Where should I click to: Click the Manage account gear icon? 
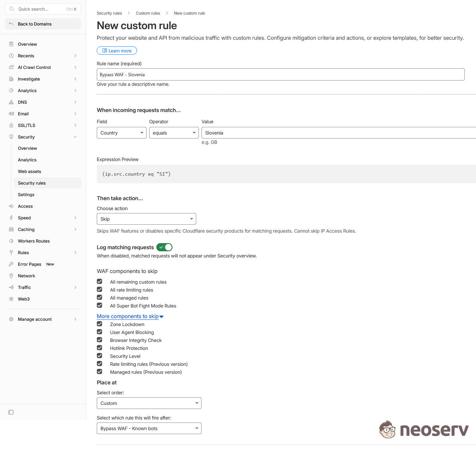[x=11, y=319]
